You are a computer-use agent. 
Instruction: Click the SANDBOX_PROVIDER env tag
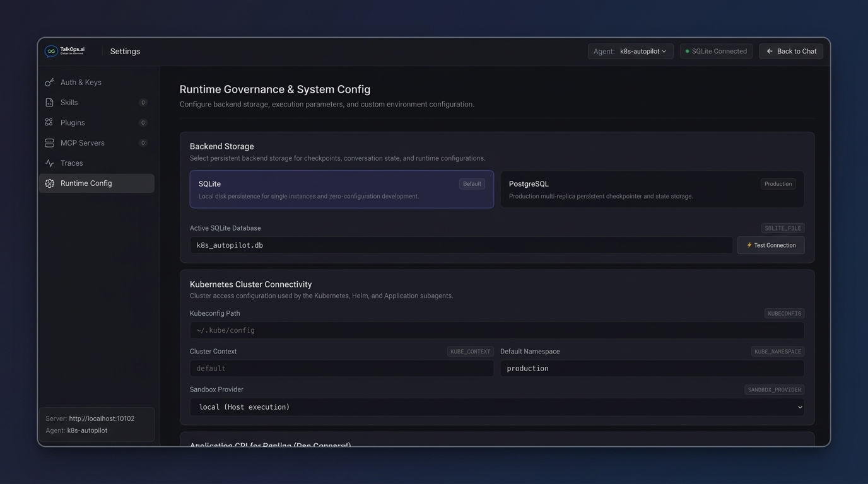774,390
